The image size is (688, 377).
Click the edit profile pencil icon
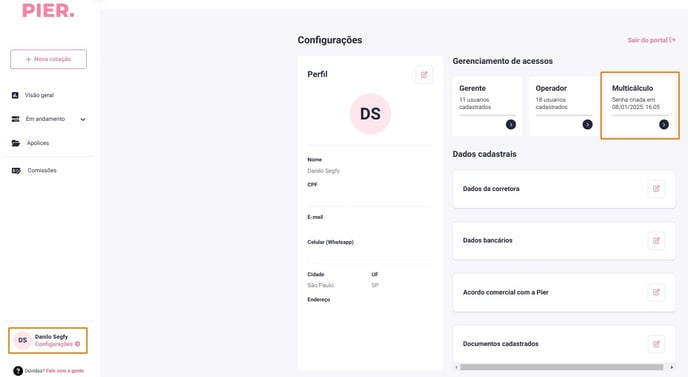point(424,75)
